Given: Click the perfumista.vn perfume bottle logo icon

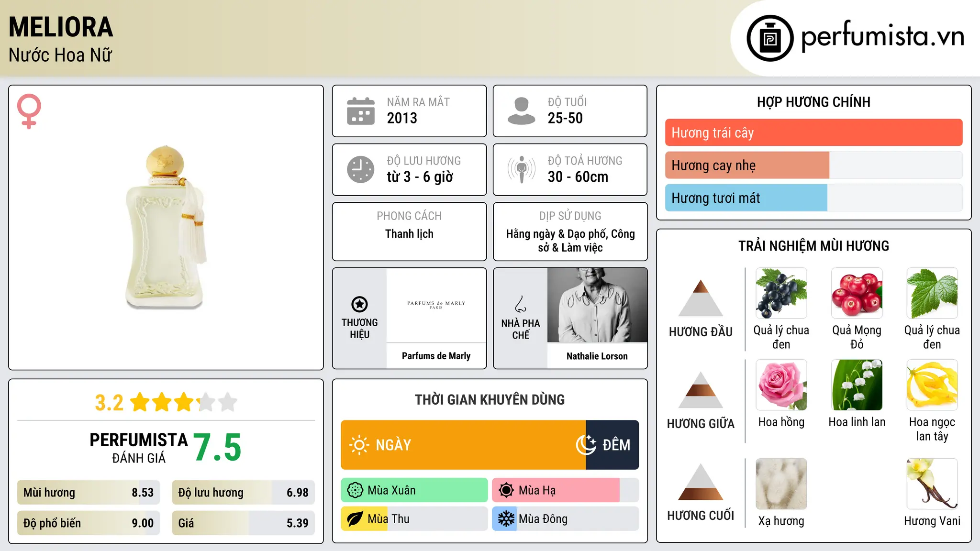Looking at the screenshot, I should point(770,38).
